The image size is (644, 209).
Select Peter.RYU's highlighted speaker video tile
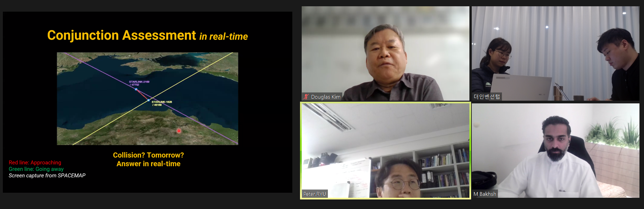tap(385, 150)
